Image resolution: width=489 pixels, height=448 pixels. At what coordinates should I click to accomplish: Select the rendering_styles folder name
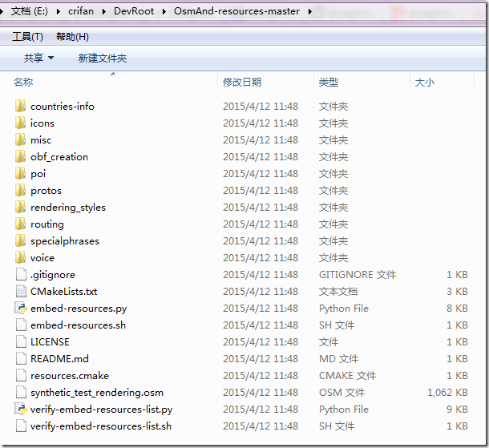point(68,208)
